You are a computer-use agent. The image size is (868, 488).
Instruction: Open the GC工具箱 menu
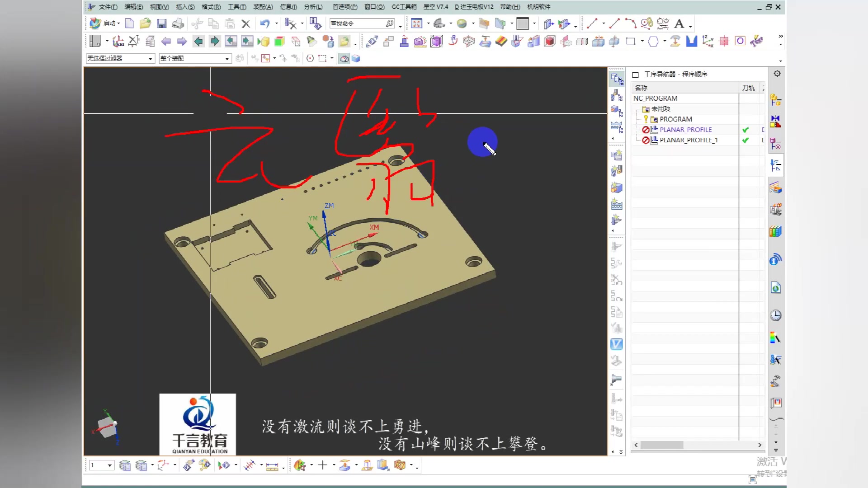404,7
